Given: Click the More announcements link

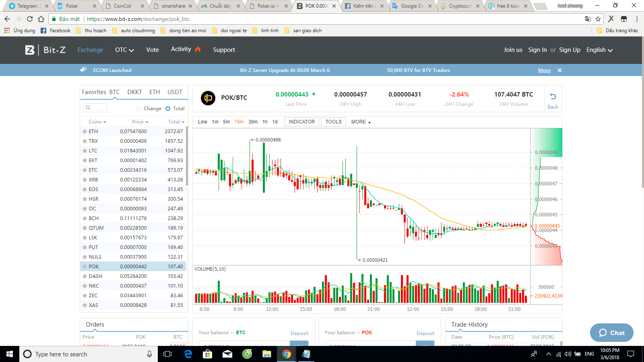Looking at the screenshot, I should (x=544, y=70).
